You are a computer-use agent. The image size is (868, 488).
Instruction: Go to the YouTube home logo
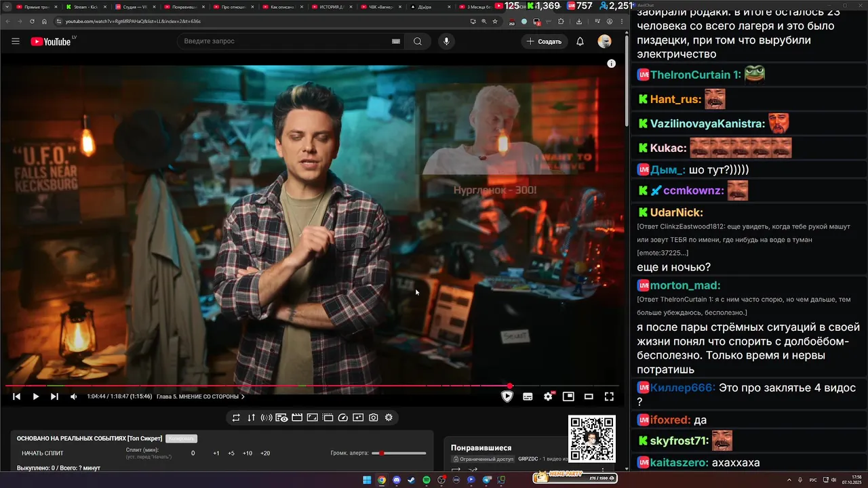51,41
